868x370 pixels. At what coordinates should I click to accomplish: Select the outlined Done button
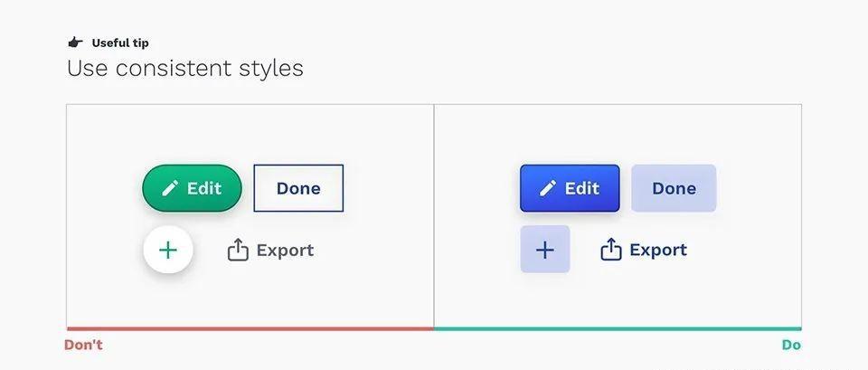coord(298,188)
